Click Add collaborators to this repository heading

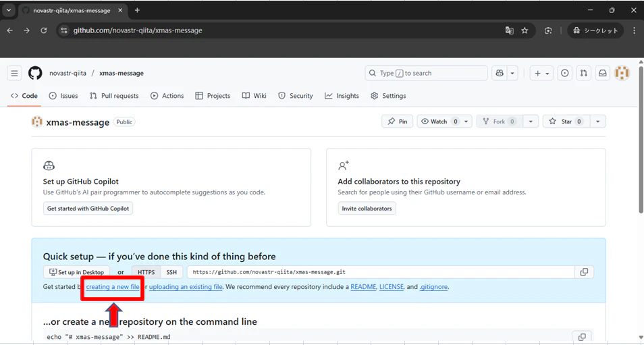click(399, 182)
